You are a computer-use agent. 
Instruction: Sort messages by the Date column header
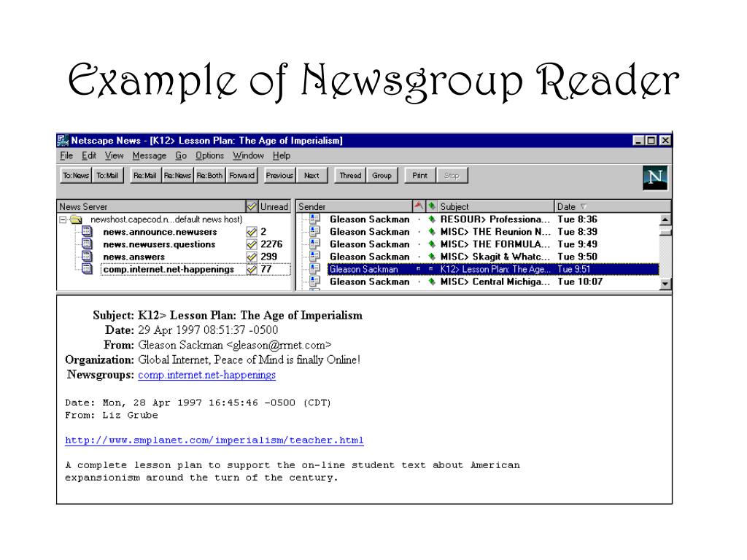pos(612,206)
